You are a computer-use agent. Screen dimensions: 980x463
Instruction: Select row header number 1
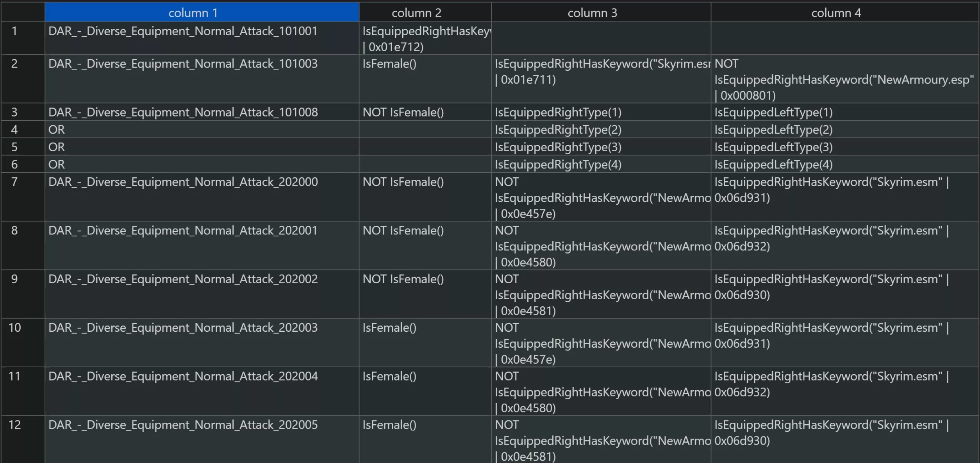click(x=23, y=38)
